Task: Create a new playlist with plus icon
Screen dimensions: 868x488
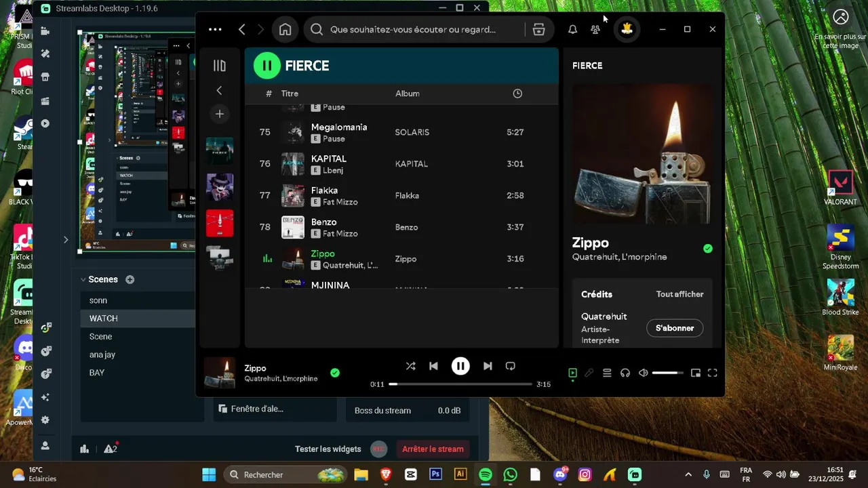Action: pos(219,114)
